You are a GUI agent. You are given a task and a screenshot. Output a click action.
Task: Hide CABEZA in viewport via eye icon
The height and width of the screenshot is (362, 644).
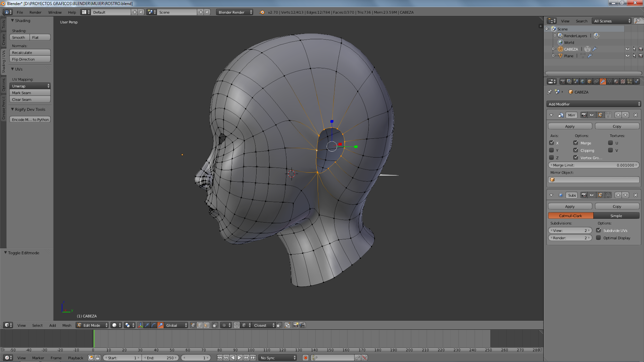coord(627,49)
